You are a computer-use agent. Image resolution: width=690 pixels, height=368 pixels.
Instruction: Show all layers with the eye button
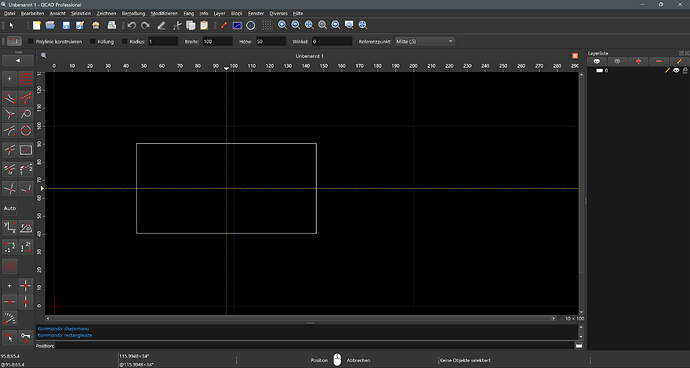coord(597,61)
